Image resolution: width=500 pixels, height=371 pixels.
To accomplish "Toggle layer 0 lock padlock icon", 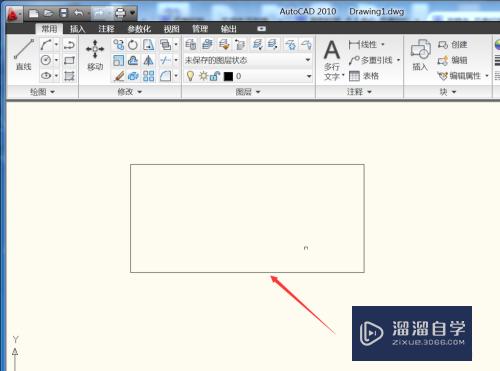I will [x=215, y=76].
